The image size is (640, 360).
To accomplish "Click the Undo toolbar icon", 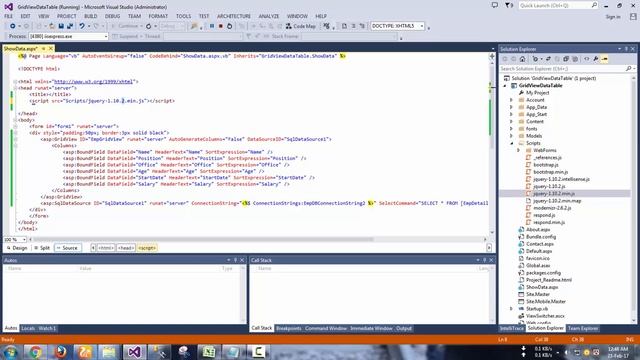I will point(82,26).
